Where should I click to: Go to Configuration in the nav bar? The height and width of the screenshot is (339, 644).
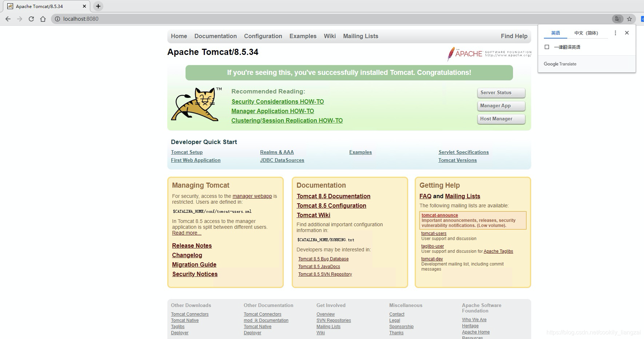[x=263, y=36]
